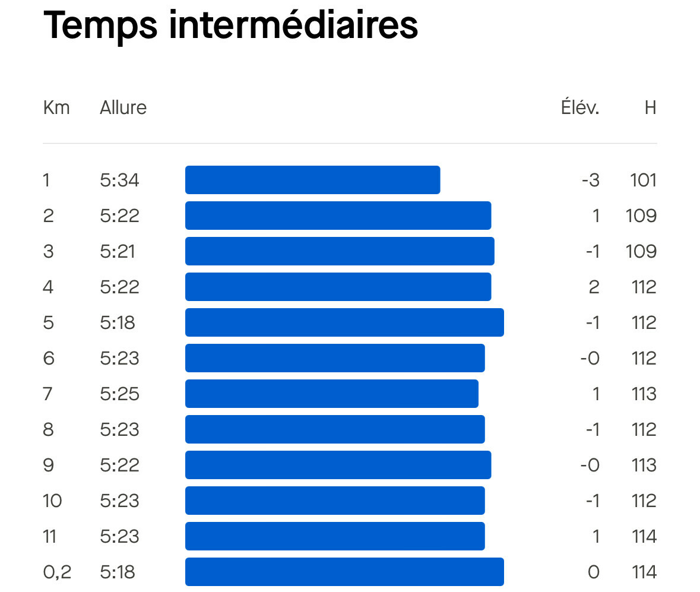Select the blue pace bar for kilometer 3
Image resolution: width=700 pixels, height=592 pixels.
click(x=340, y=251)
